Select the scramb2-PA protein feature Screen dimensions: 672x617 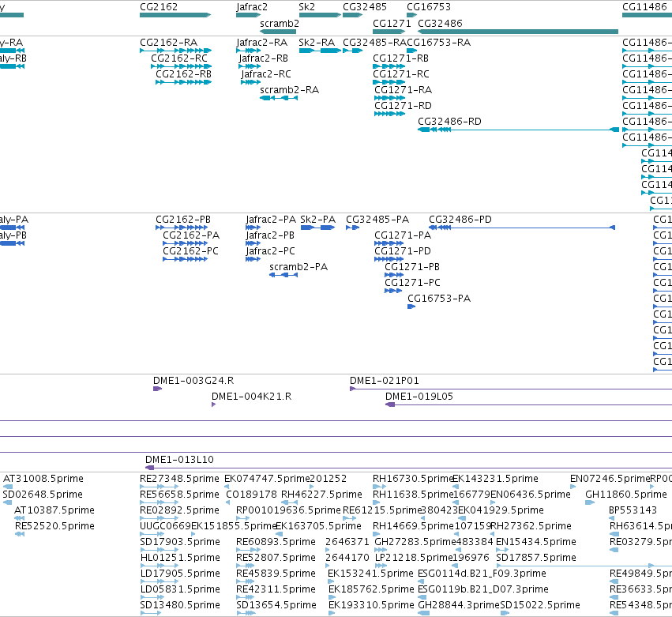[x=283, y=275]
